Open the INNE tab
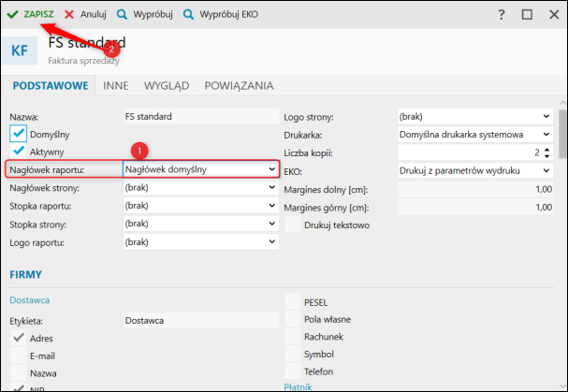Screen dimensions: 568x392 116,85
